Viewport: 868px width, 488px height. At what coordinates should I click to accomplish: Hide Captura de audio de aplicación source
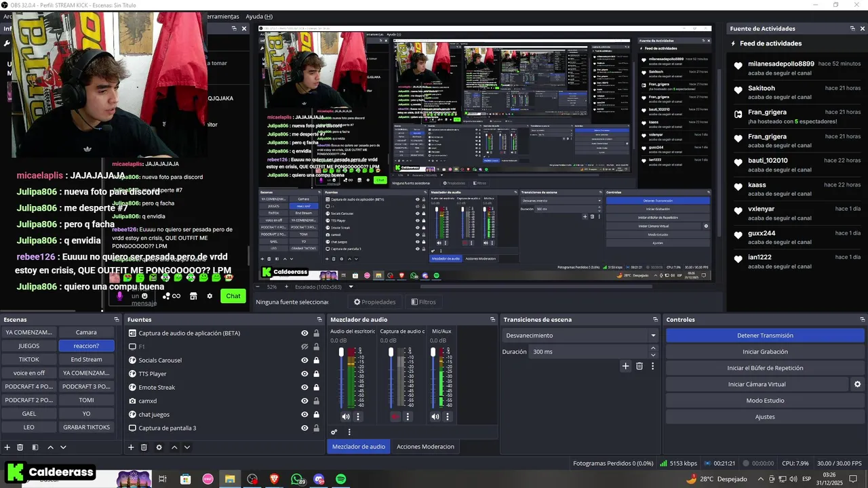coord(305,333)
